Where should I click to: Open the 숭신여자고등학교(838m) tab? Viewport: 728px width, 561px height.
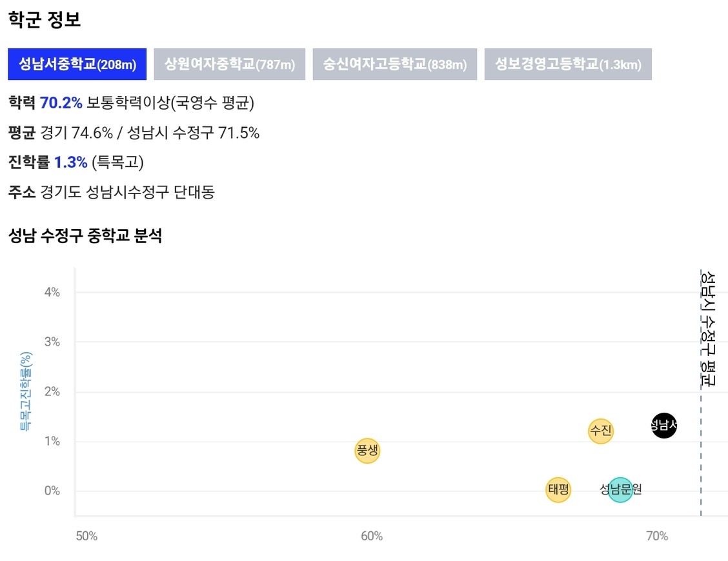[x=394, y=64]
